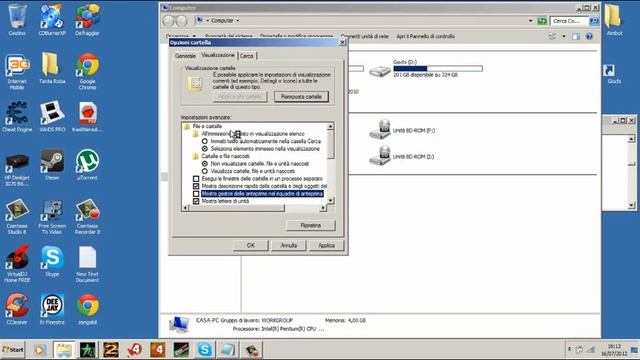Click the 'Cerca Co...' search field

569,20
